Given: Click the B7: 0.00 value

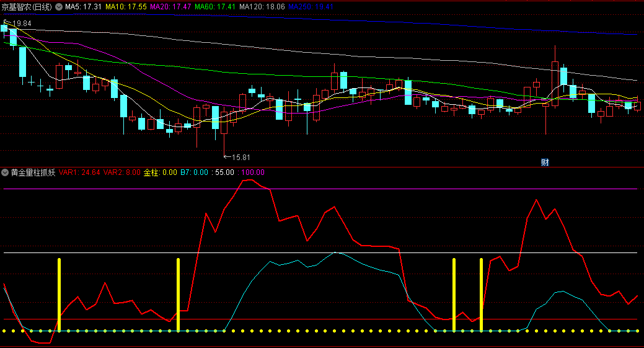Looking at the screenshot, I should 194,172.
